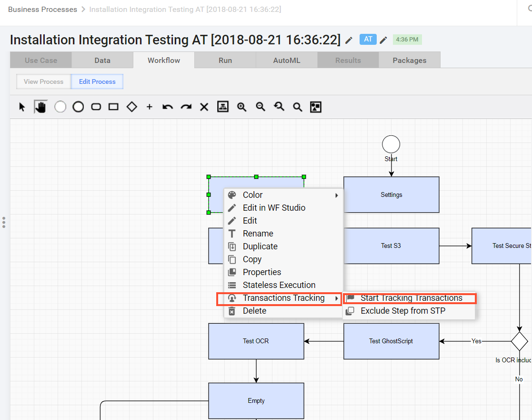Choose Delete from context menu
Image resolution: width=532 pixels, height=420 pixels.
(283, 311)
